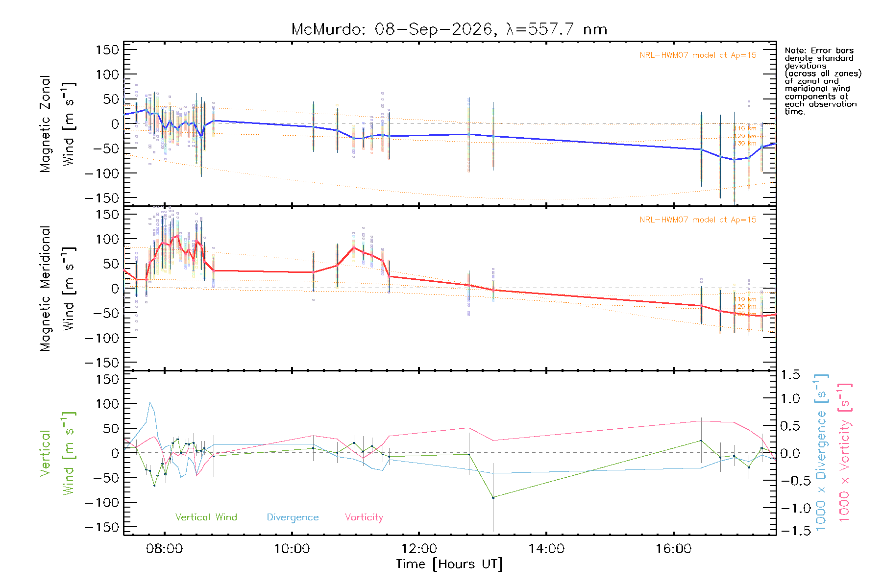The height and width of the screenshot is (588, 882).
Task: Click the 110 km label in zonal panel
Action: tap(745, 128)
